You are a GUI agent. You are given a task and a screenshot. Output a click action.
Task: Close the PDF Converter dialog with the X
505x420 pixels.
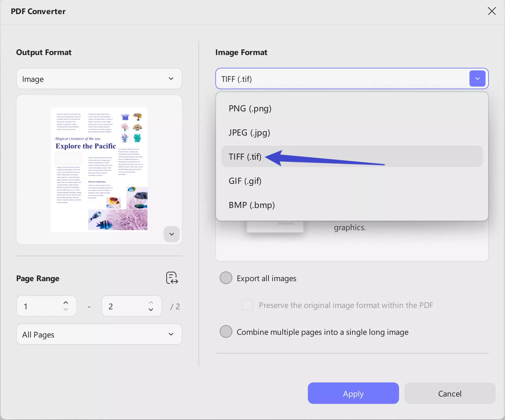tap(492, 11)
